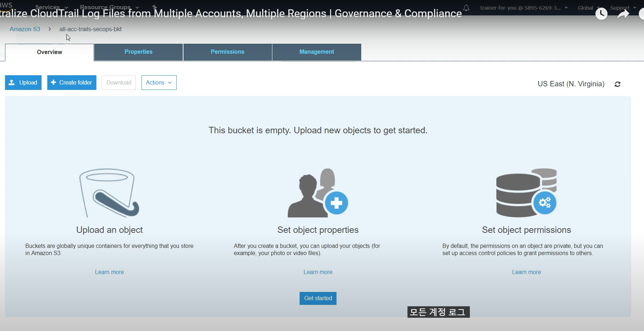The width and height of the screenshot is (644, 331).
Task: Expand the Actions dropdown
Action: click(x=159, y=82)
